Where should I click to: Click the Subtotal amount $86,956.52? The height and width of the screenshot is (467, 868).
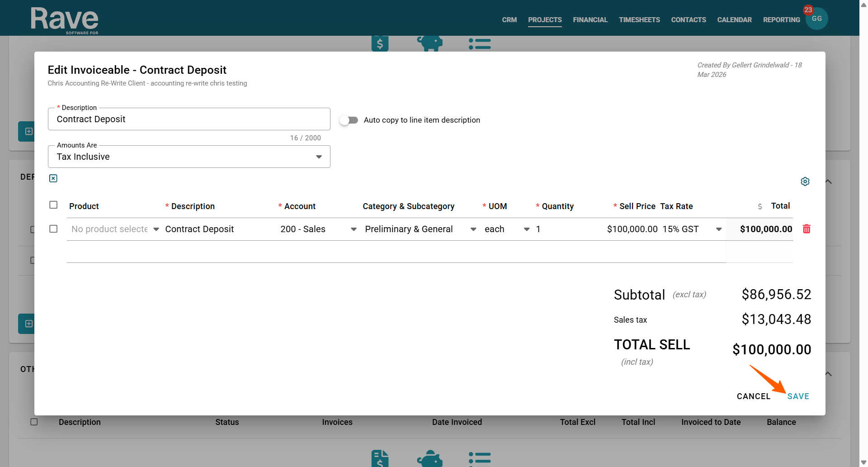pyautogui.click(x=776, y=295)
